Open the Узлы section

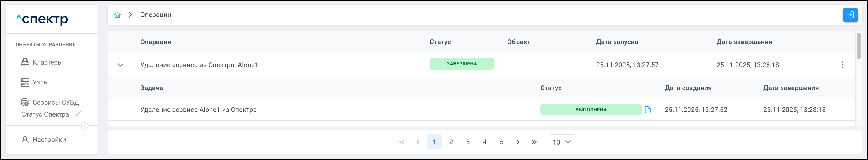(41, 82)
